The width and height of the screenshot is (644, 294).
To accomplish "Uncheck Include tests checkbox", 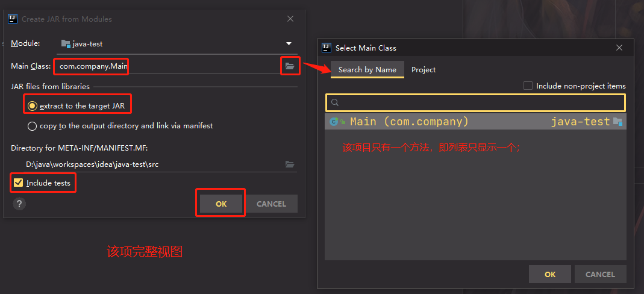I will (x=18, y=183).
